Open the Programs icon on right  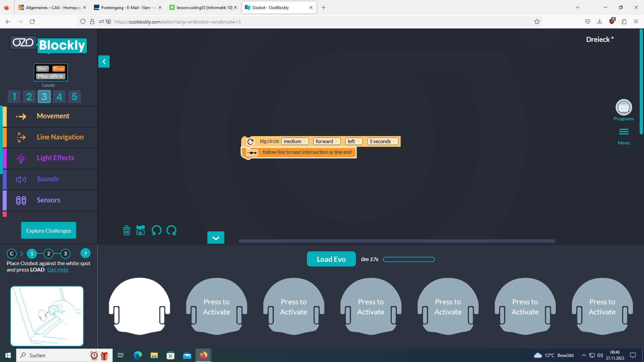pos(624,108)
